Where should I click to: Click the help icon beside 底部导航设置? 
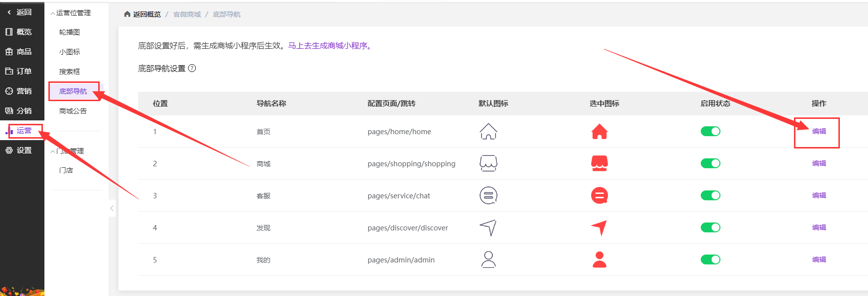point(192,69)
